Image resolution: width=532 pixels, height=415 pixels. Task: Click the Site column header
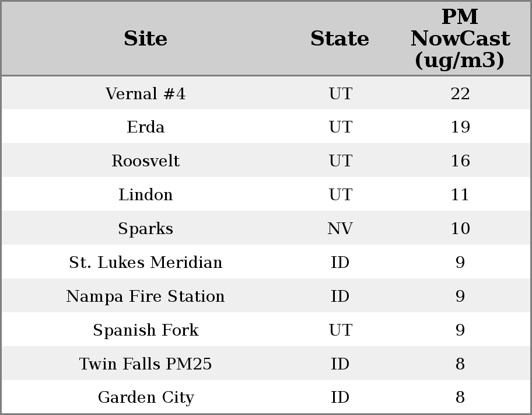[x=145, y=39]
